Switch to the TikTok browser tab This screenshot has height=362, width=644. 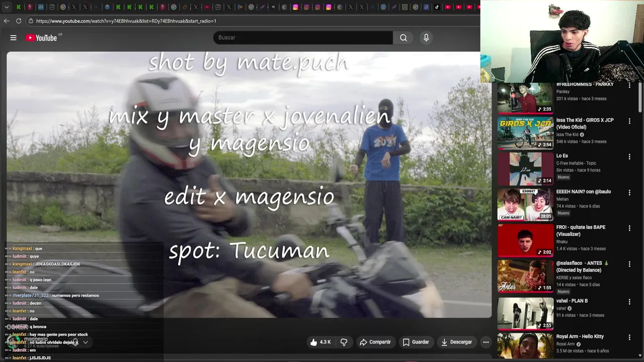click(x=437, y=7)
